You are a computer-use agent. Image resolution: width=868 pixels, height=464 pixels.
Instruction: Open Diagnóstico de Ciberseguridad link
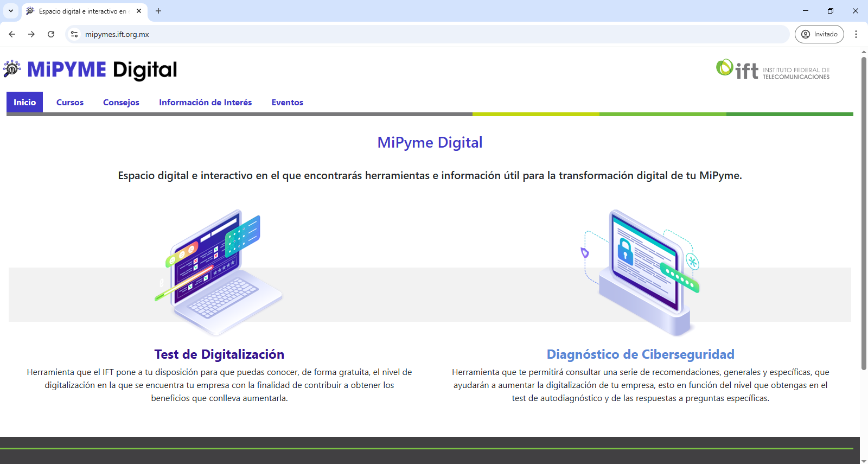pyautogui.click(x=640, y=354)
